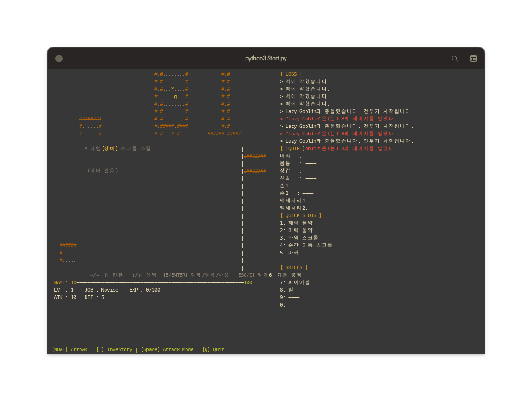The width and height of the screenshot is (532, 401).
Task: Pick the 파이어볼 skill in slot 7
Action: pyautogui.click(x=295, y=282)
